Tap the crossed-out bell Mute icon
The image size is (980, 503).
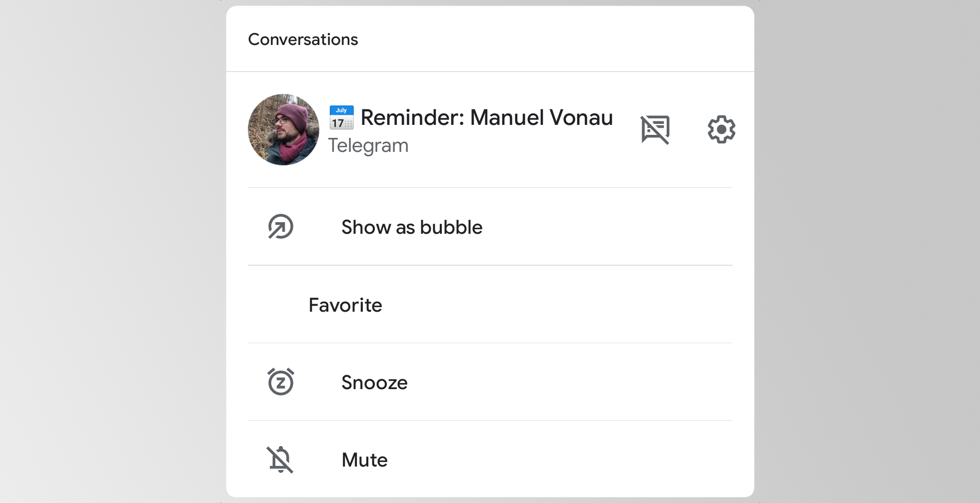pyautogui.click(x=281, y=460)
